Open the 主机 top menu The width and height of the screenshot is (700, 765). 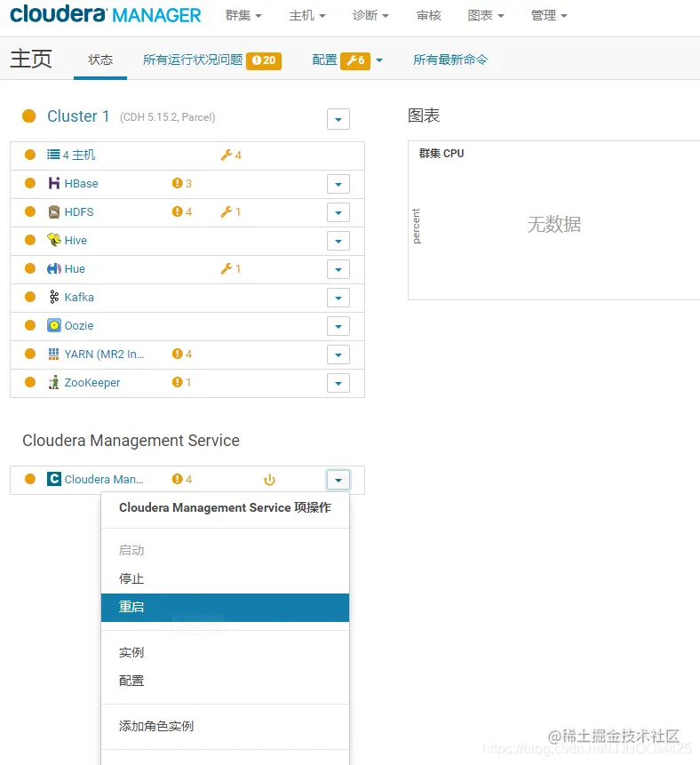pyautogui.click(x=307, y=16)
